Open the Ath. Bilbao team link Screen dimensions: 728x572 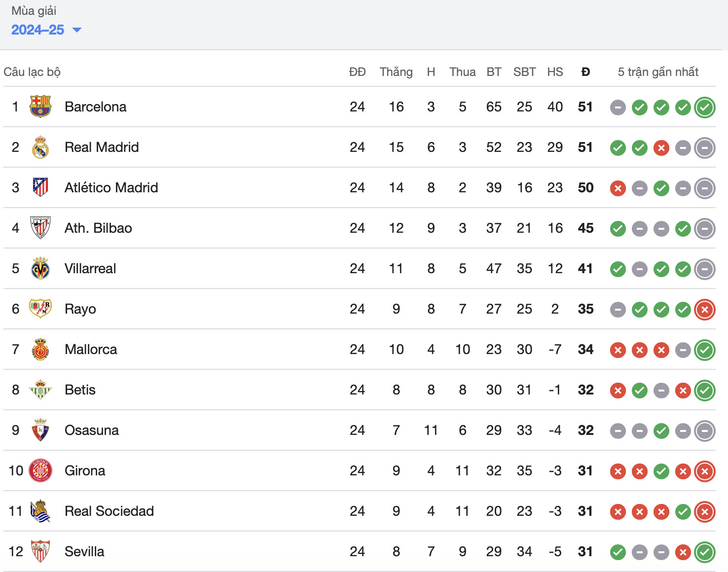point(98,228)
